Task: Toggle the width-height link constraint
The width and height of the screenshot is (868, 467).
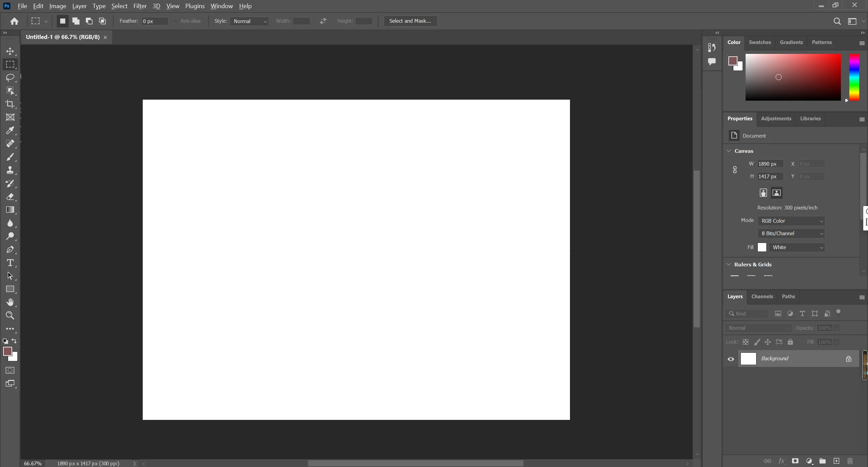Action: click(735, 170)
